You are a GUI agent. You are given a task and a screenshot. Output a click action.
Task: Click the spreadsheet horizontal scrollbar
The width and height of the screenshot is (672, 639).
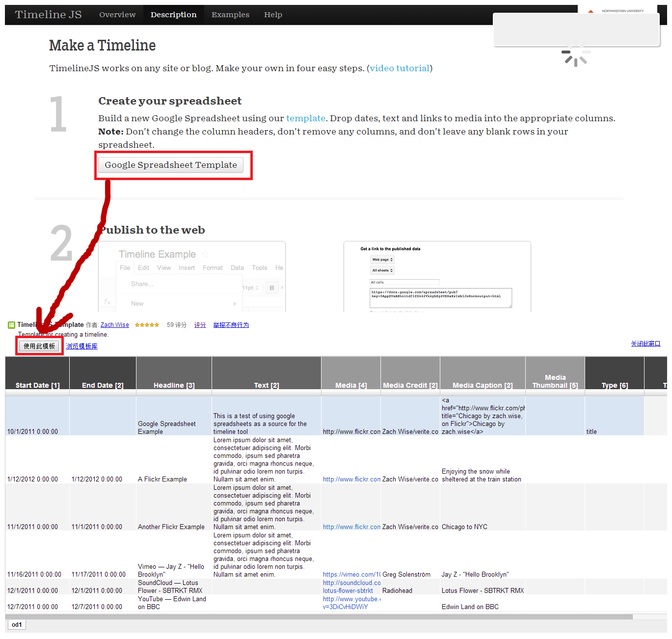point(319,617)
